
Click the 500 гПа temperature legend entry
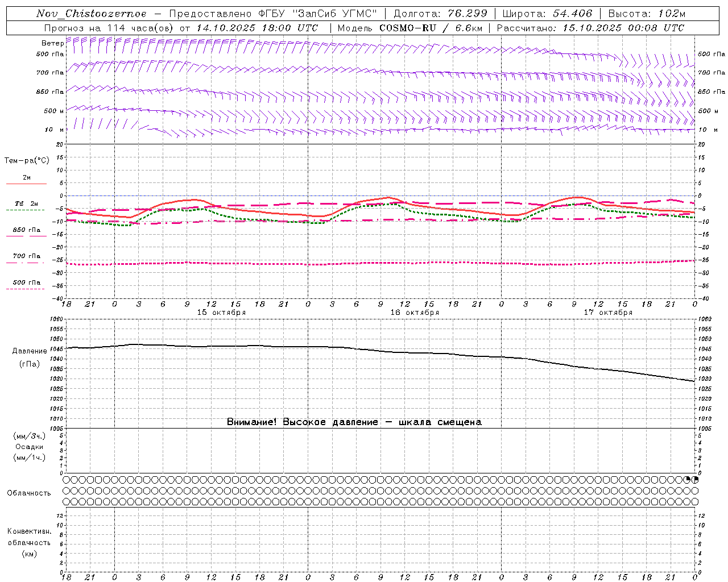[x=27, y=282]
